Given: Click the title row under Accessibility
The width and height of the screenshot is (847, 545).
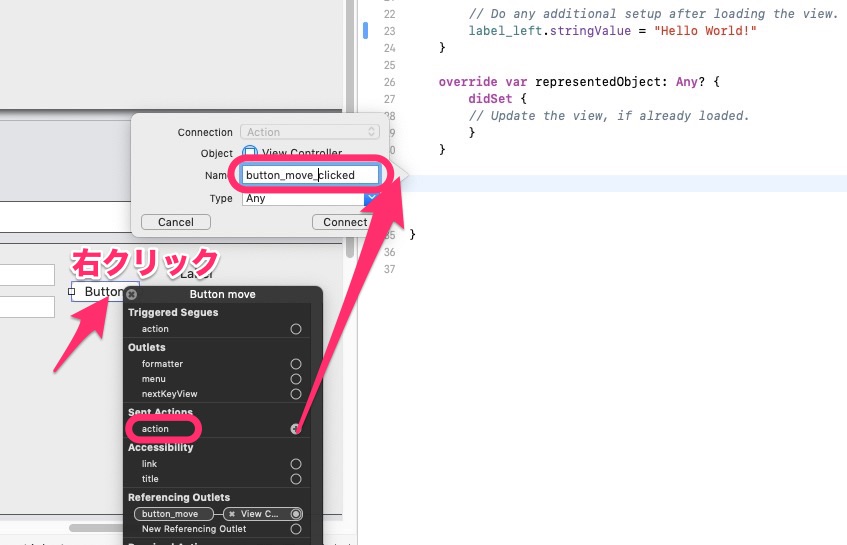Looking at the screenshot, I should 217,479.
